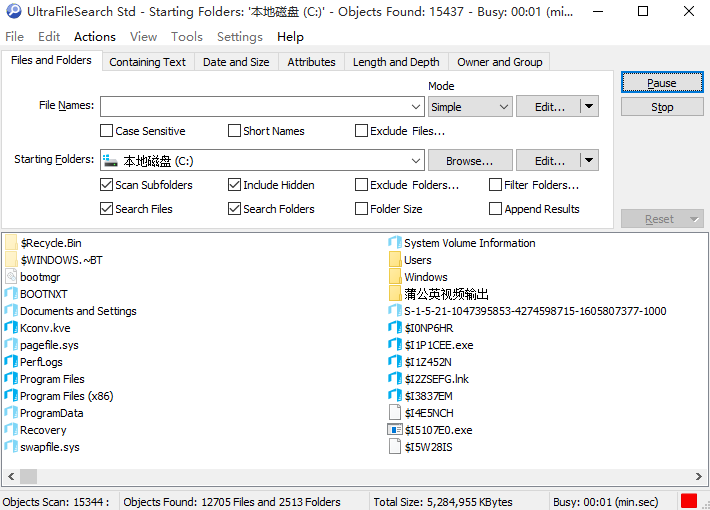Open the Owner and Group tab
Image resolution: width=710 pixels, height=510 pixels.
coord(499,62)
